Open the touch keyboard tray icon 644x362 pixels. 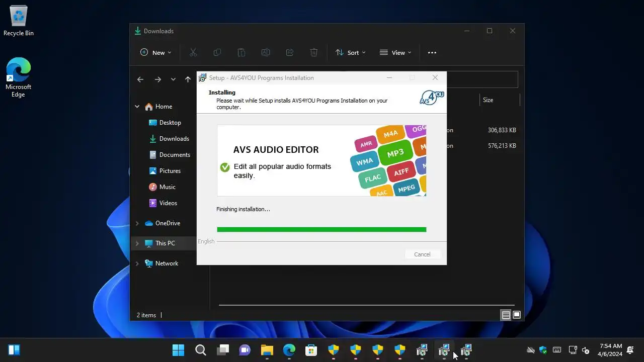(557, 350)
